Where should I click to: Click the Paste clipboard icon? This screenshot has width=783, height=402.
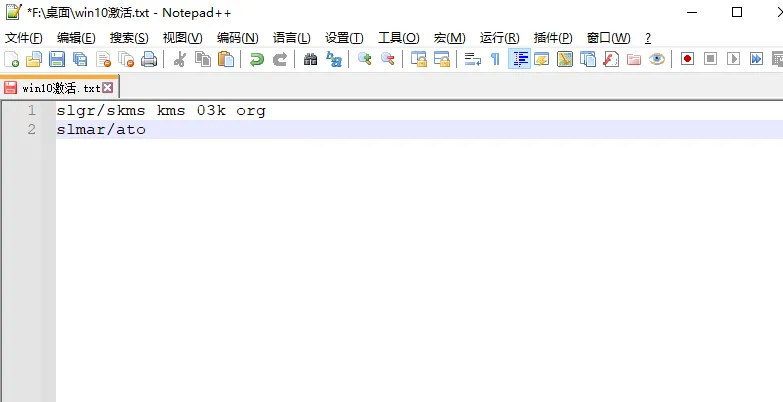point(226,59)
